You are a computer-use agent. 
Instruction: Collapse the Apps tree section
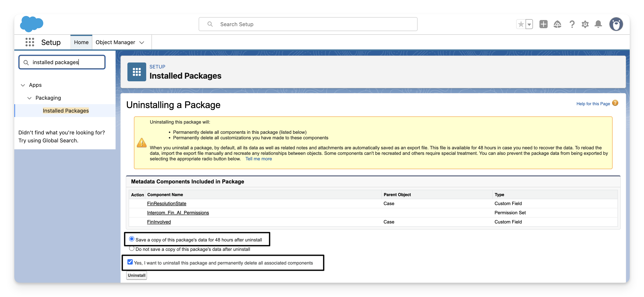tap(23, 85)
